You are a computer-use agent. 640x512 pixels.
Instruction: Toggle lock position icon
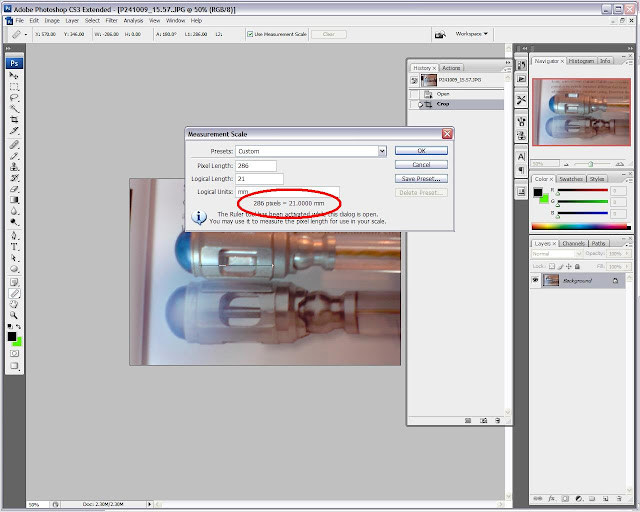pos(569,267)
